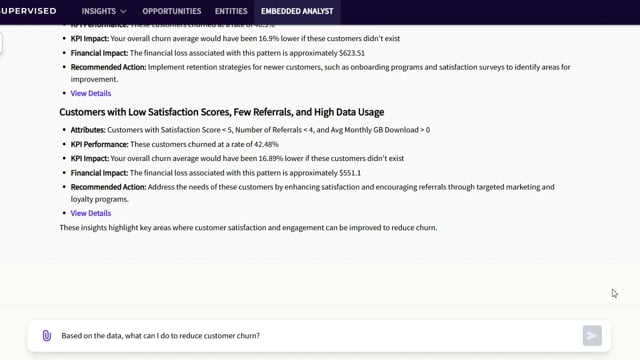Viewport: 640px width, 360px height.
Task: Click the onboarding programs Recommended Action text
Action: tap(320, 73)
